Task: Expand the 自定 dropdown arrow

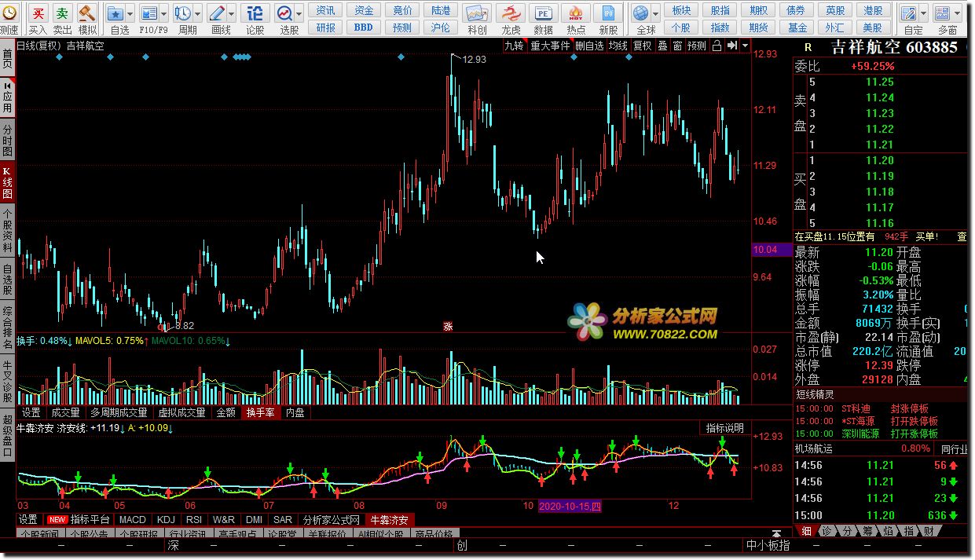Action: tap(922, 13)
